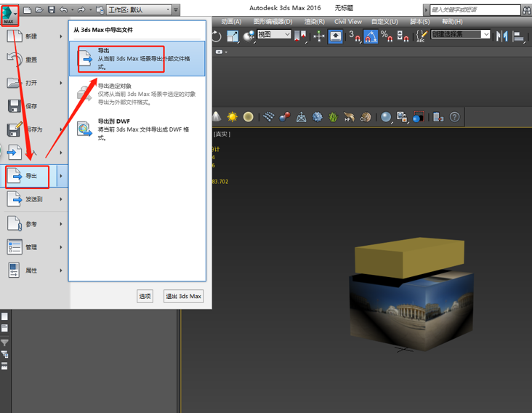Viewport: 532px width, 413px height.
Task: Choose 导出选定对象 export option
Action: pyautogui.click(x=137, y=94)
